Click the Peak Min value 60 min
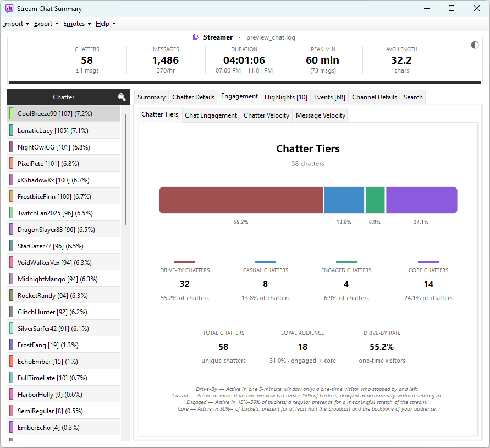The image size is (490, 448). [322, 60]
